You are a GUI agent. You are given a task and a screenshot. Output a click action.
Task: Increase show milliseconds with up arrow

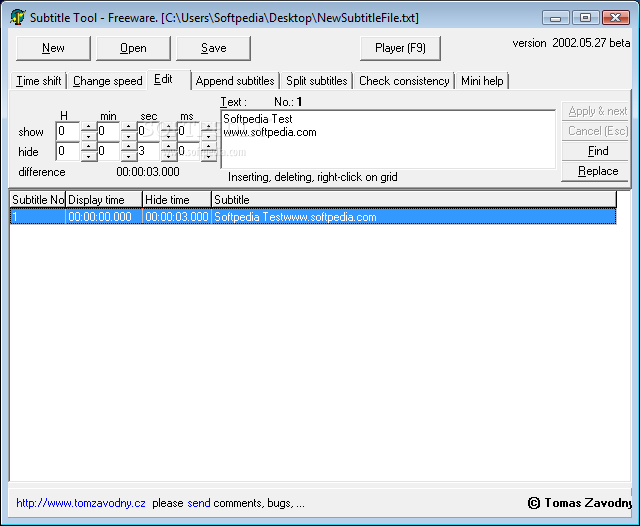click(209, 126)
